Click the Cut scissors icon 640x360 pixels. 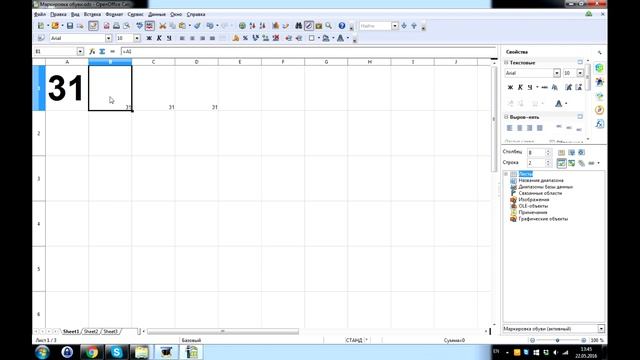tap(162, 26)
